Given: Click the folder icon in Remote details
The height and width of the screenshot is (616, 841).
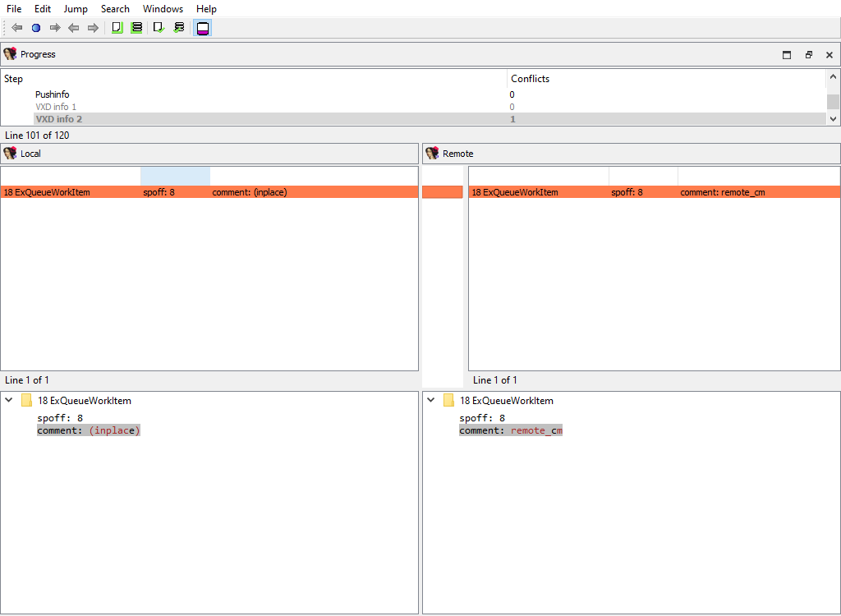Looking at the screenshot, I should point(448,401).
